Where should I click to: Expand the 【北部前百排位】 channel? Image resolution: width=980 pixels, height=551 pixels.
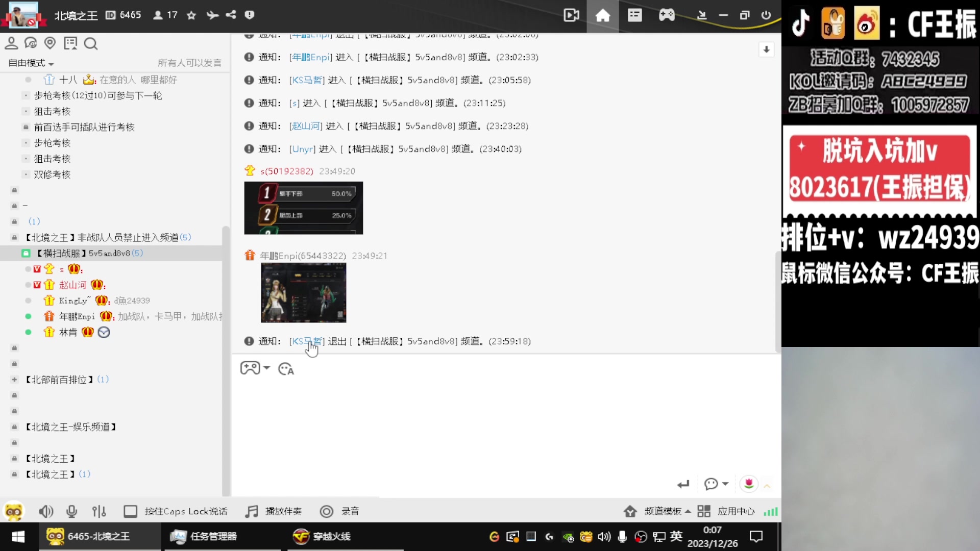coord(14,380)
